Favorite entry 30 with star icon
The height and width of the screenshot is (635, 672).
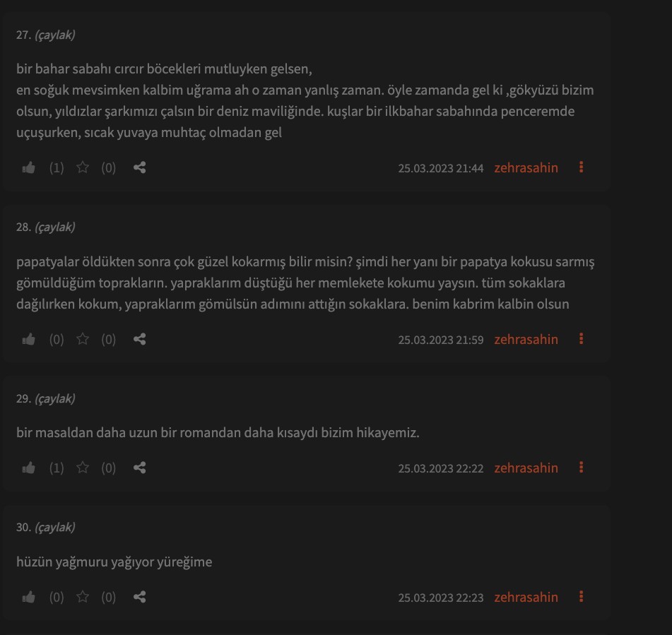point(82,597)
